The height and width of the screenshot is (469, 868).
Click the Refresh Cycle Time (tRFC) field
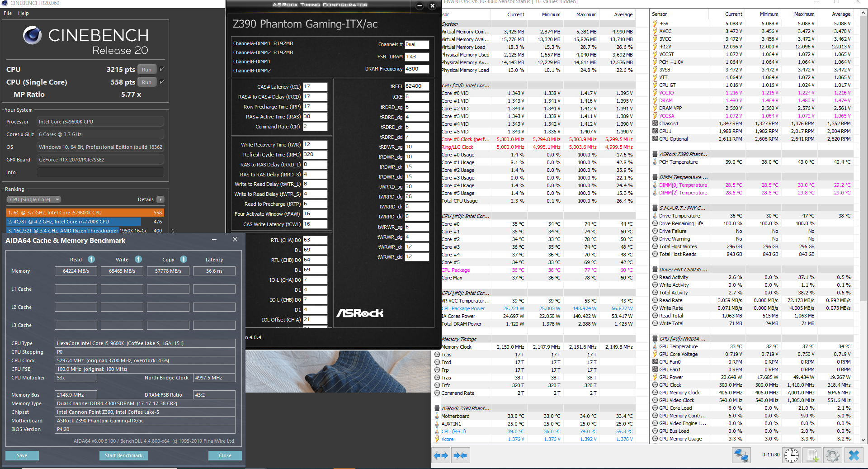[315, 155]
